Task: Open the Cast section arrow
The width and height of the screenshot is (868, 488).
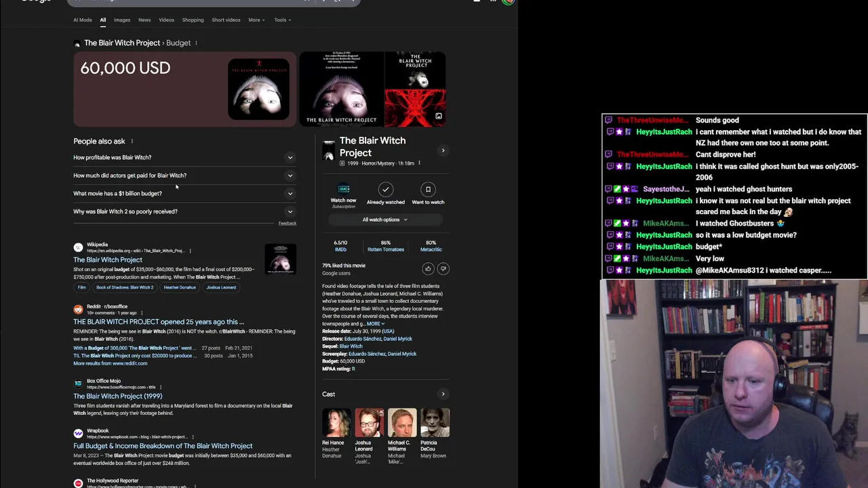Action: 443,394
